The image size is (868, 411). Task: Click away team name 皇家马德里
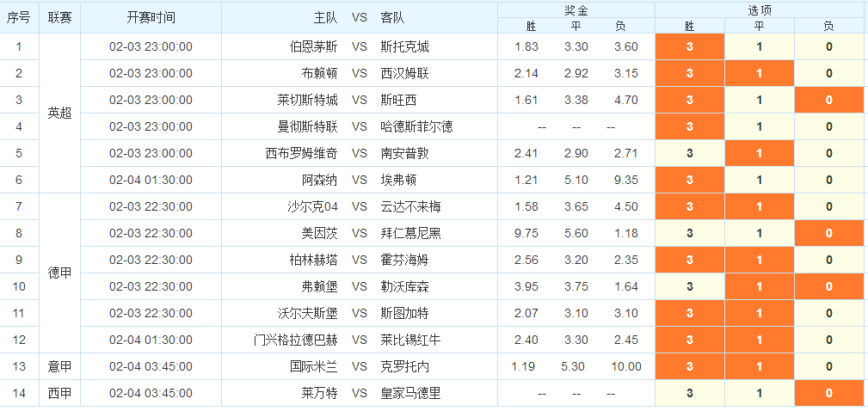[x=410, y=393]
